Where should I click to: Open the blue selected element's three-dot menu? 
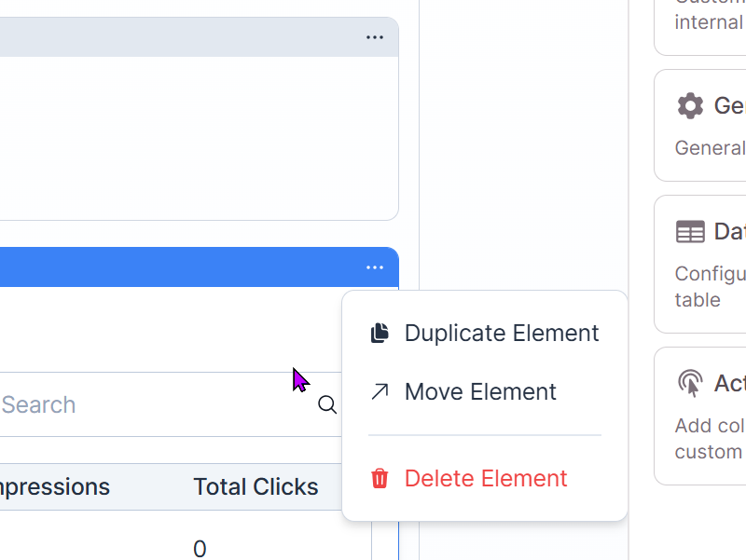[375, 267]
